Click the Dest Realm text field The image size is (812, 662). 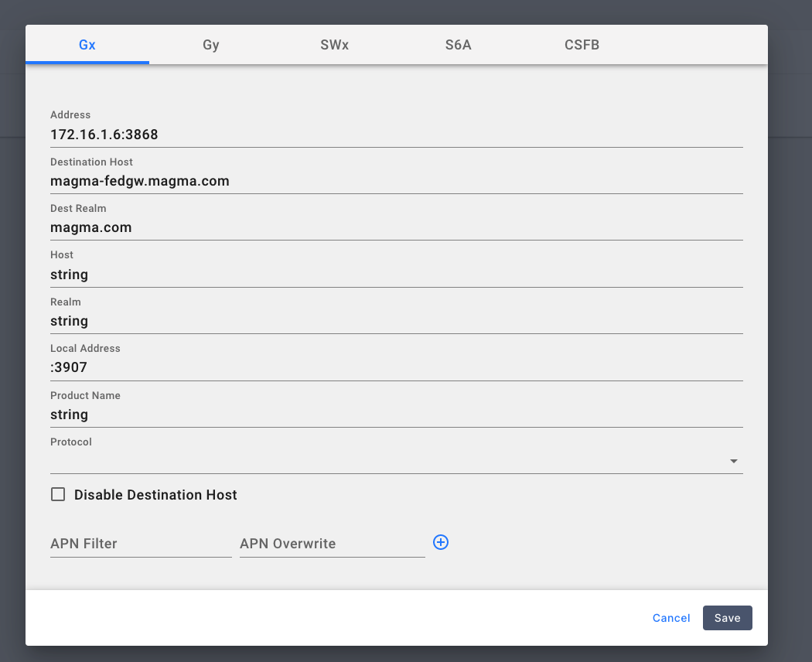pyautogui.click(x=396, y=227)
